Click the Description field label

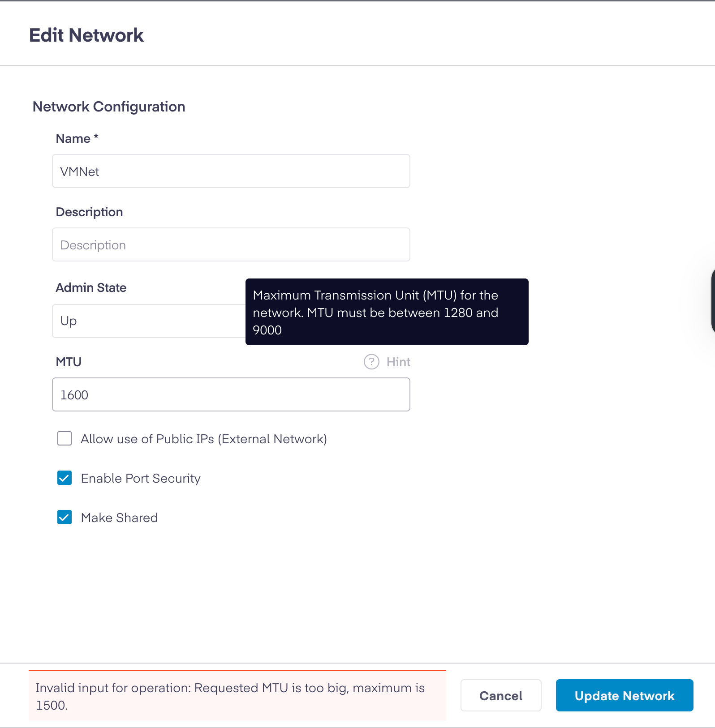click(x=89, y=212)
